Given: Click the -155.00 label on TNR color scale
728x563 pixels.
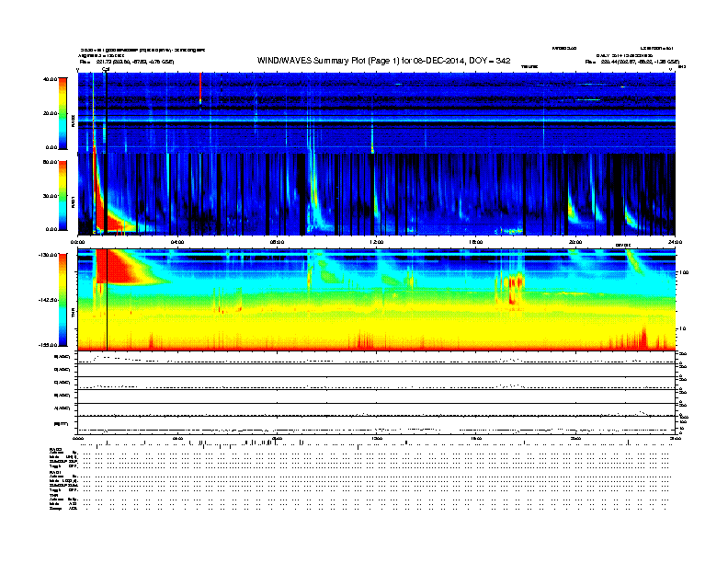Looking at the screenshot, I should pyautogui.click(x=48, y=345).
